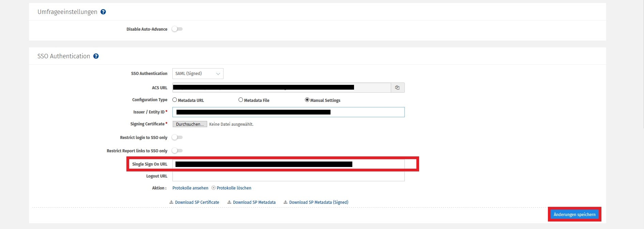Screen dimensions: 644x229
Task: Click the delete icon beside Protokolle löschen
Action: coord(214,188)
